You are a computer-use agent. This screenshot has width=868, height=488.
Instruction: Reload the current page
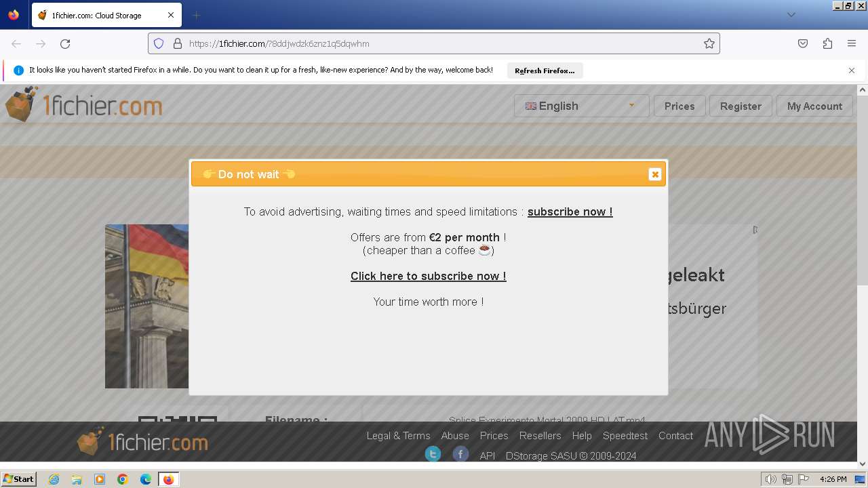click(x=65, y=43)
